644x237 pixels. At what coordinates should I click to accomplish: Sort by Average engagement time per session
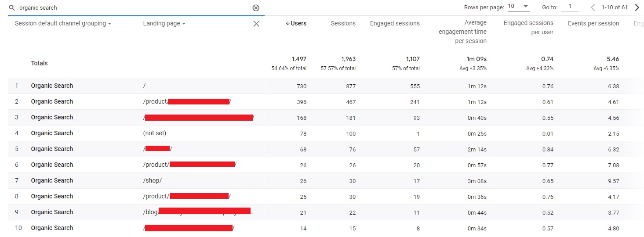(x=462, y=32)
